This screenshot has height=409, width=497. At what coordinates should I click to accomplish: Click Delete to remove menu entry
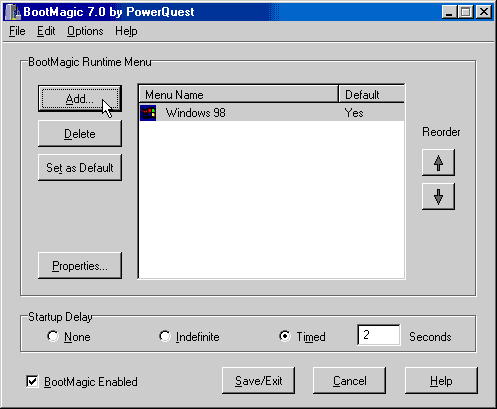80,133
